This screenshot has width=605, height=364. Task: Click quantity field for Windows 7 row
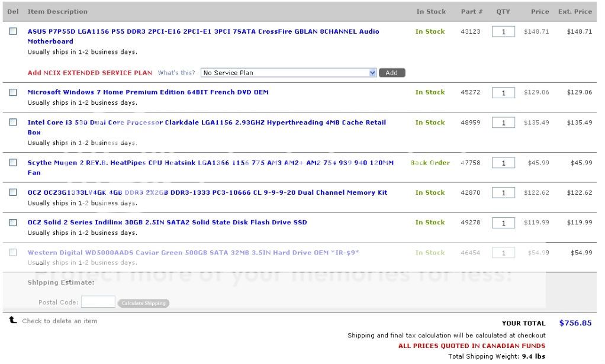click(x=503, y=92)
